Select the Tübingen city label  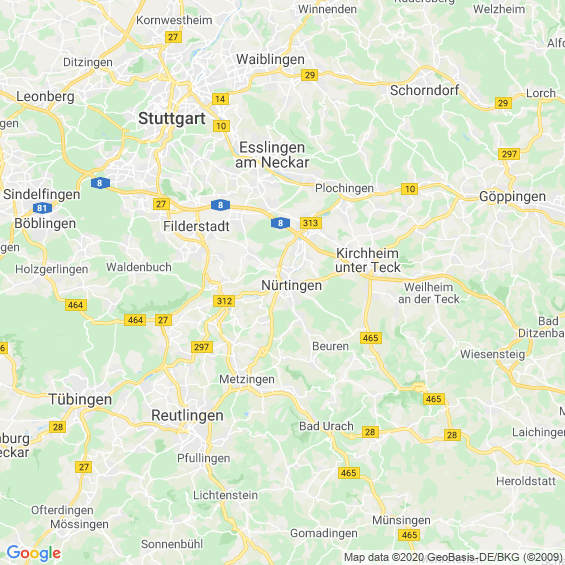(80, 400)
